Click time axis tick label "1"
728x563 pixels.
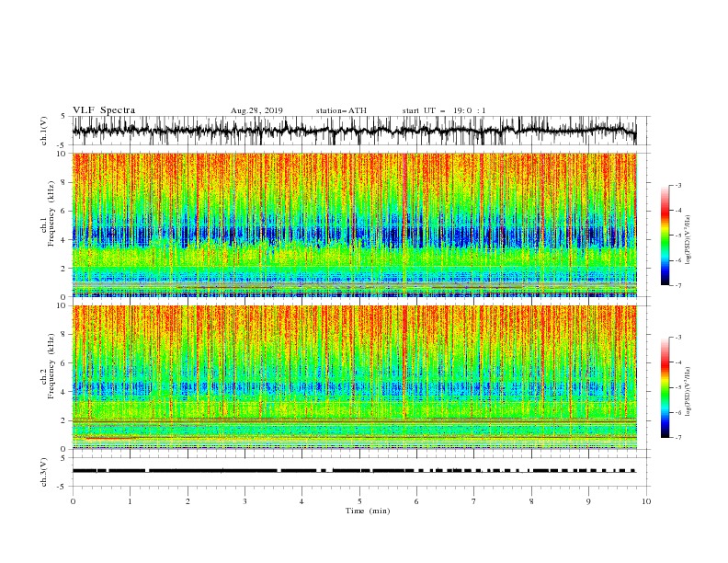click(130, 501)
